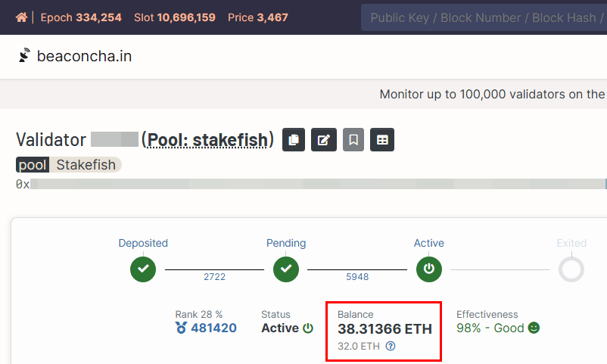Click the edit validator name icon button
This screenshot has height=364, width=607.
(x=324, y=139)
